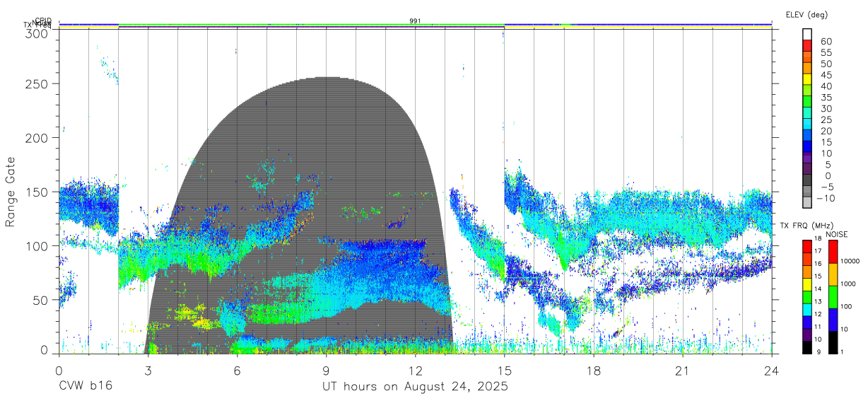Click the '3' tick on the UT hours axis
The width and height of the screenshot is (868, 401).
coord(148,371)
